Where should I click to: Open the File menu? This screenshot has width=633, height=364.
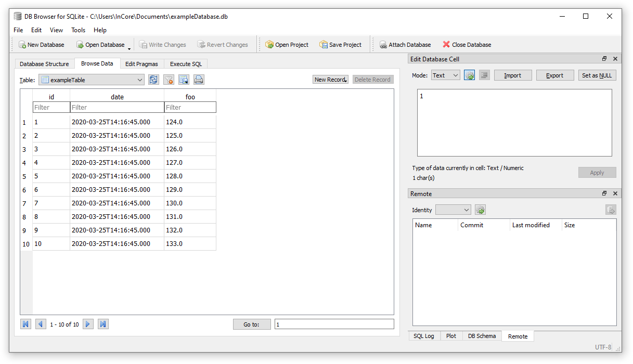tap(18, 30)
